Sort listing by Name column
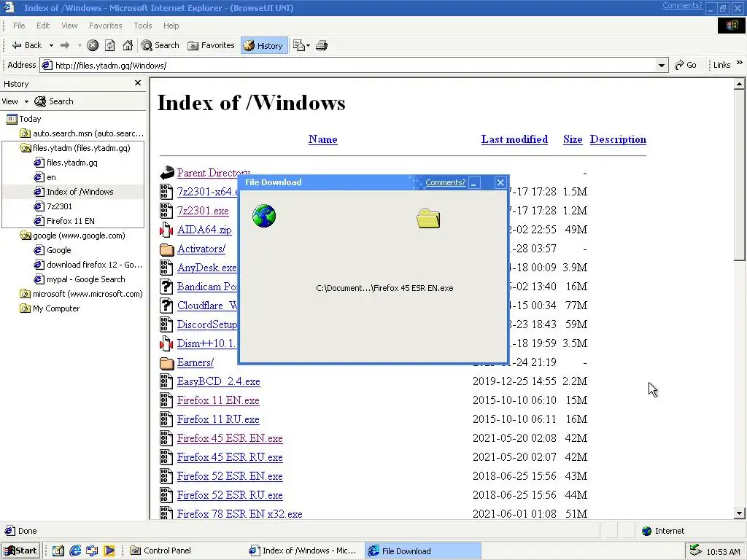747x560 pixels. click(x=322, y=139)
